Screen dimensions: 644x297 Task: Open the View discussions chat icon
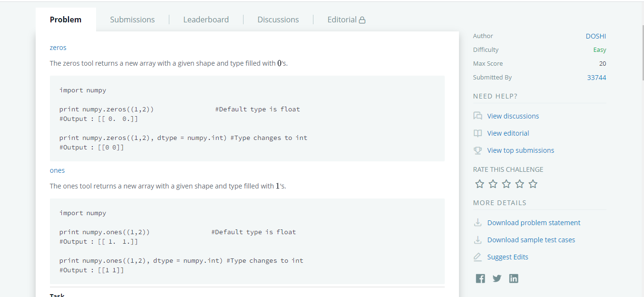click(478, 116)
